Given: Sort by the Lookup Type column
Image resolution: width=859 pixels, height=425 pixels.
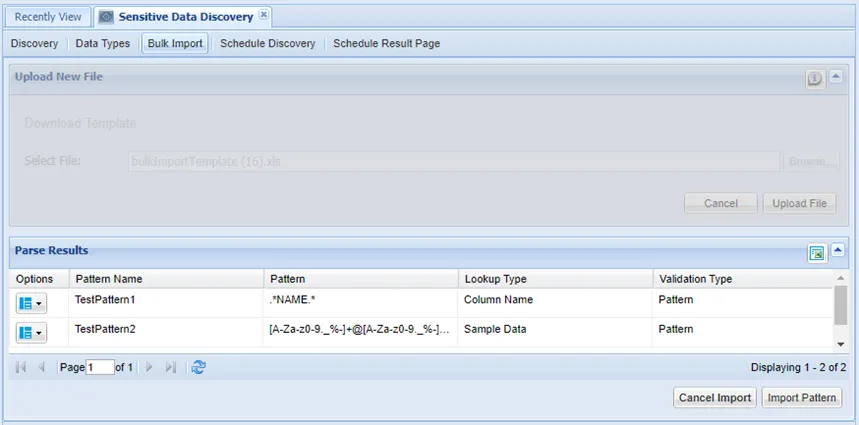Looking at the screenshot, I should click(556, 279).
